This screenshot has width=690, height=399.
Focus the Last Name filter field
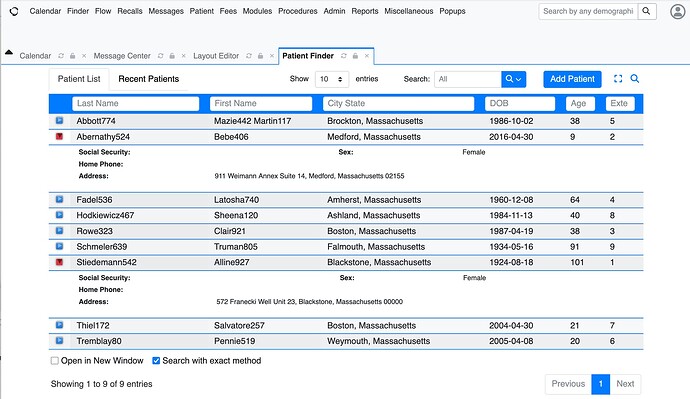click(136, 103)
